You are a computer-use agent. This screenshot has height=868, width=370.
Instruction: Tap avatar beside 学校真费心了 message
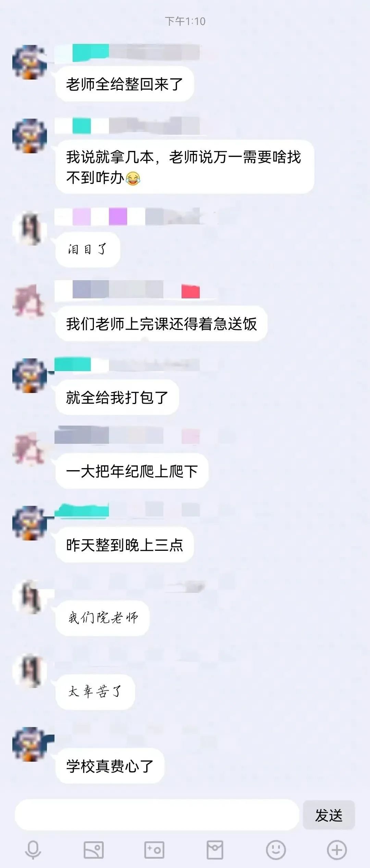pyautogui.click(x=30, y=744)
